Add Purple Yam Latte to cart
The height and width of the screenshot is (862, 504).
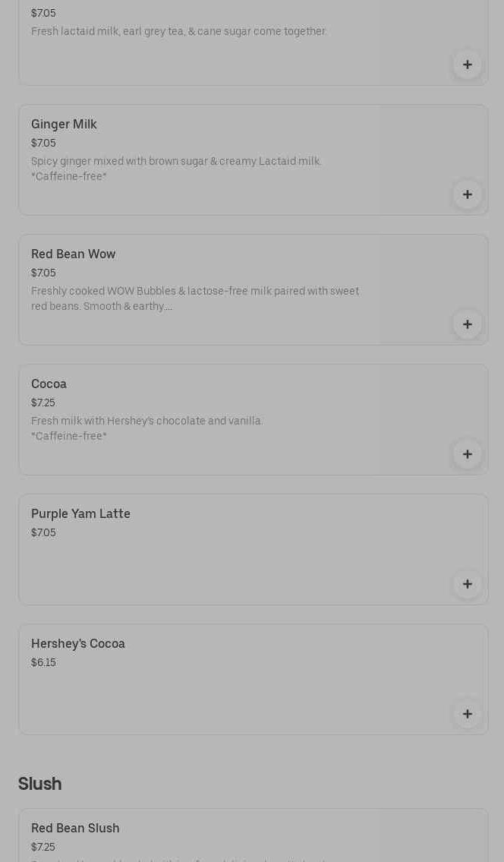point(467,584)
